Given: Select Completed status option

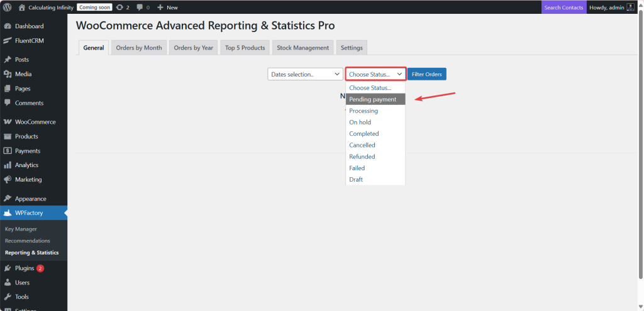Looking at the screenshot, I should (x=375, y=134).
